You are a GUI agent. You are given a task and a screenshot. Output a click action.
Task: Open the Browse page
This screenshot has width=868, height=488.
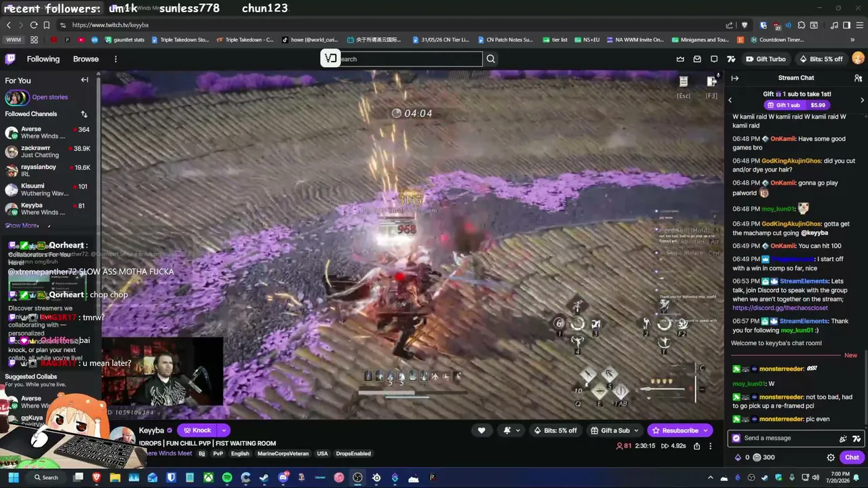tap(86, 59)
